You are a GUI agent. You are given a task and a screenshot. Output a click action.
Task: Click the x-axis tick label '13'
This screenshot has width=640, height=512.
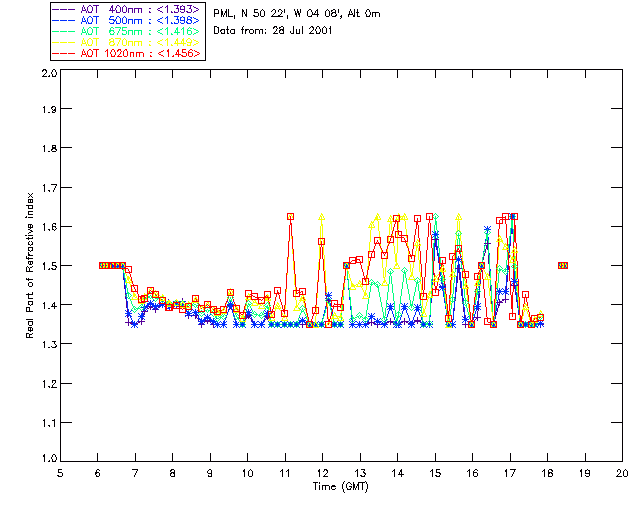(360, 473)
